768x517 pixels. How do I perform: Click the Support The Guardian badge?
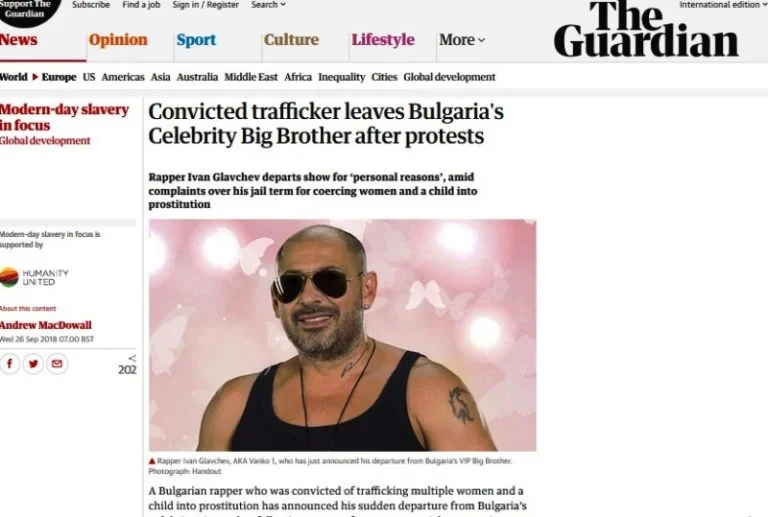pos(25,11)
